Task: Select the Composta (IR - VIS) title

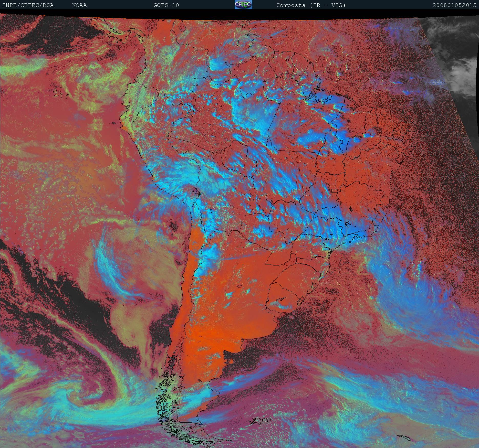Action: [311, 5]
